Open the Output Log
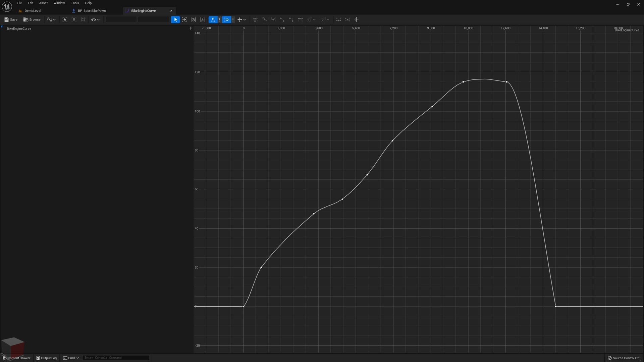This screenshot has height=362, width=644. pyautogui.click(x=47, y=358)
